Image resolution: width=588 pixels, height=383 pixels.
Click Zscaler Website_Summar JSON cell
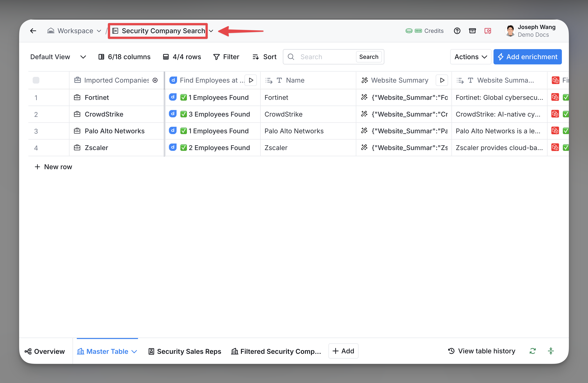point(404,148)
